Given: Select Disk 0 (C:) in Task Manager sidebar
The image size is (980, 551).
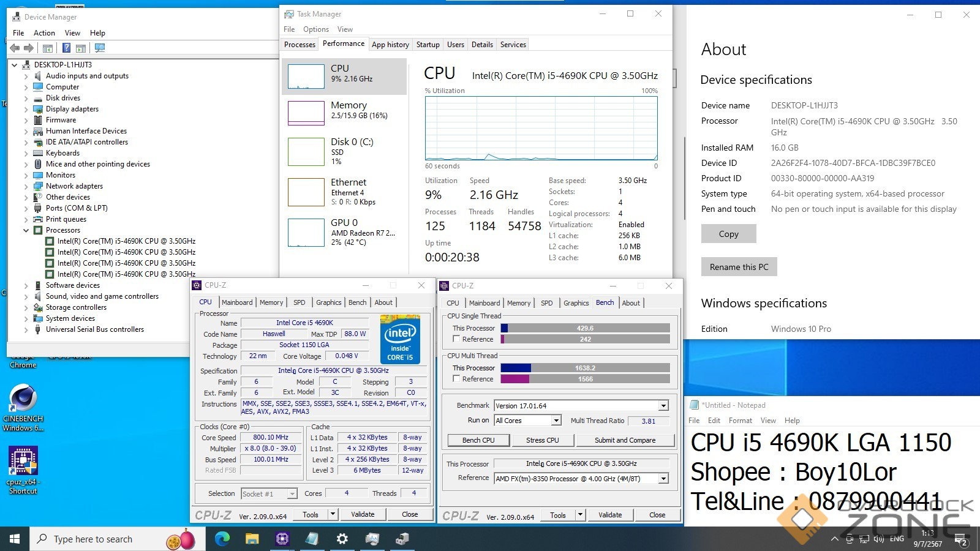Looking at the screenshot, I should pos(344,151).
